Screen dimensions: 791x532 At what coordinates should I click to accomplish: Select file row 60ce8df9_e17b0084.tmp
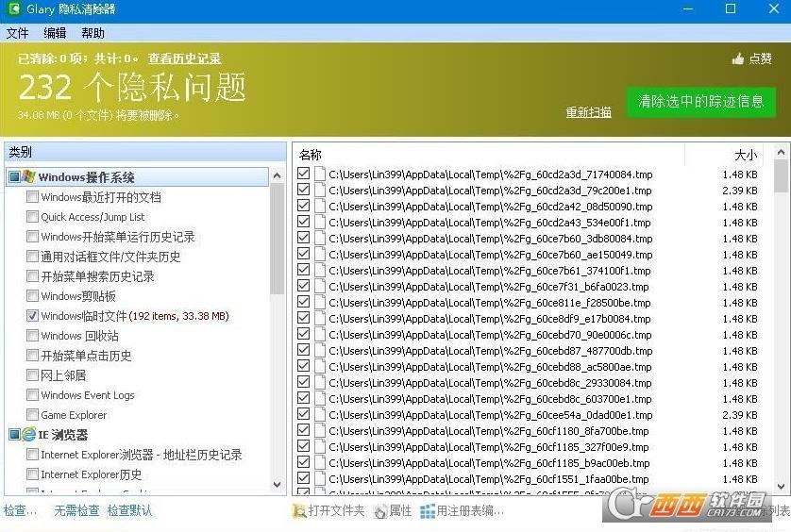click(x=527, y=319)
